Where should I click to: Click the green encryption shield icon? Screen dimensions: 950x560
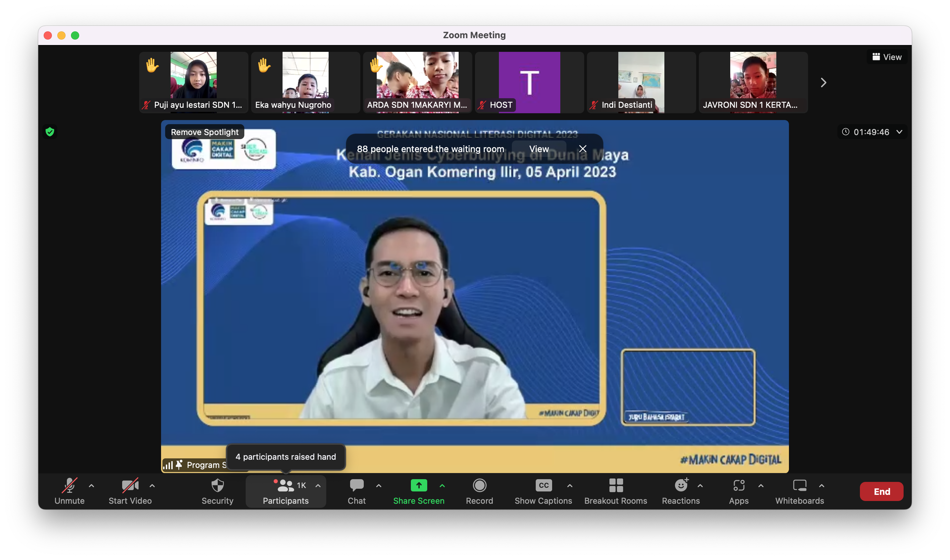pos(50,132)
